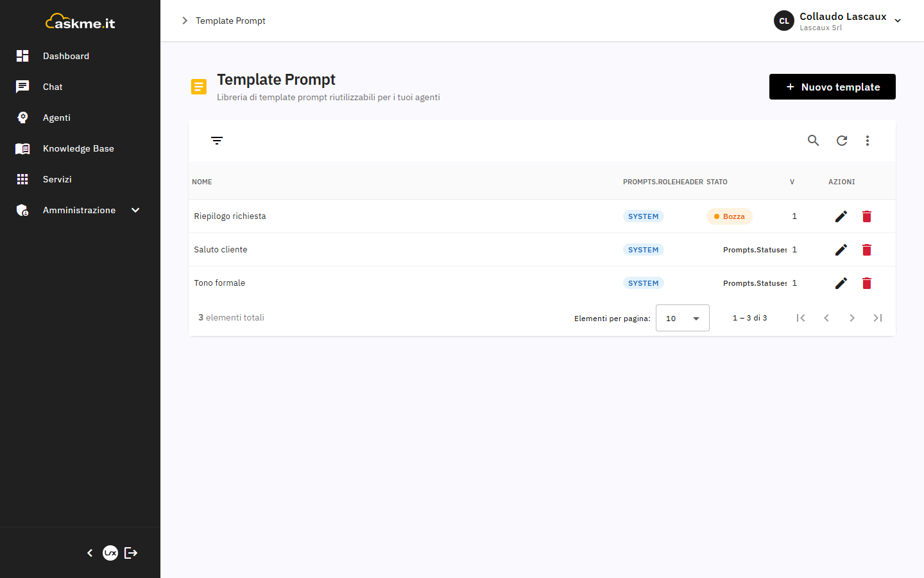Click the PROMPTS.ROLEHEADER column header

(663, 182)
